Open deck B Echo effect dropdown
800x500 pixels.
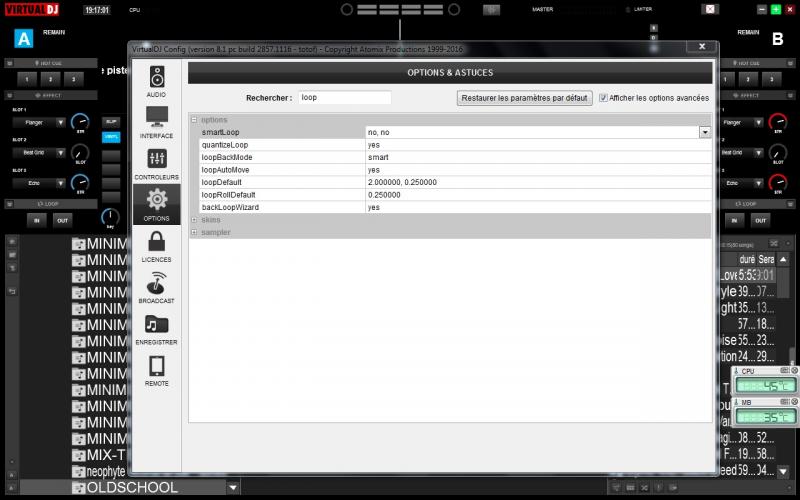tap(759, 183)
